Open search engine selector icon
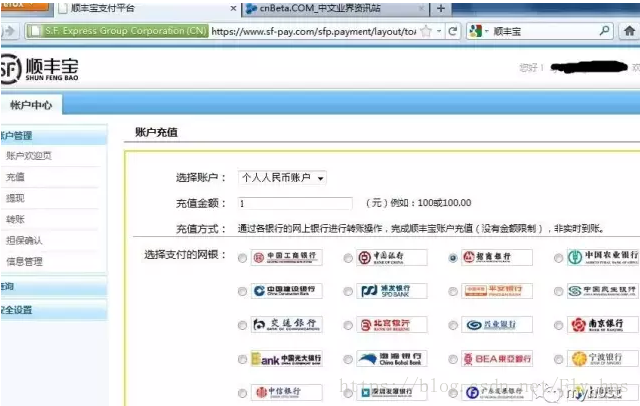This screenshot has width=640, height=406. pyautogui.click(x=476, y=31)
